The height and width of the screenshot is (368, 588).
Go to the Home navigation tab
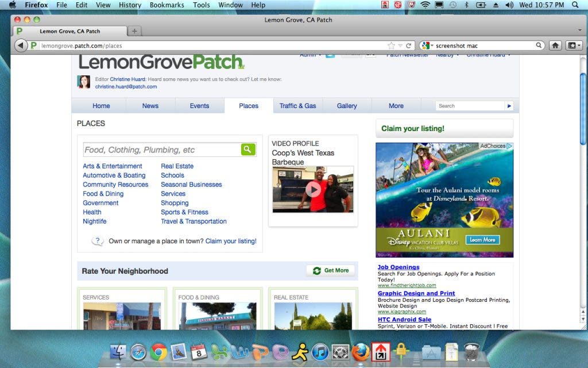[101, 106]
